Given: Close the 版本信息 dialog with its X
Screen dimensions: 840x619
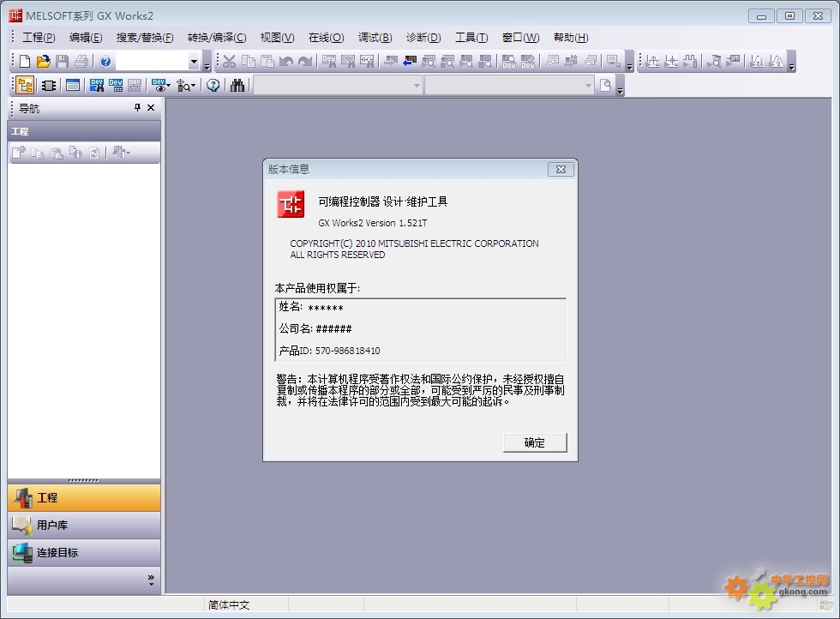Looking at the screenshot, I should [x=561, y=170].
